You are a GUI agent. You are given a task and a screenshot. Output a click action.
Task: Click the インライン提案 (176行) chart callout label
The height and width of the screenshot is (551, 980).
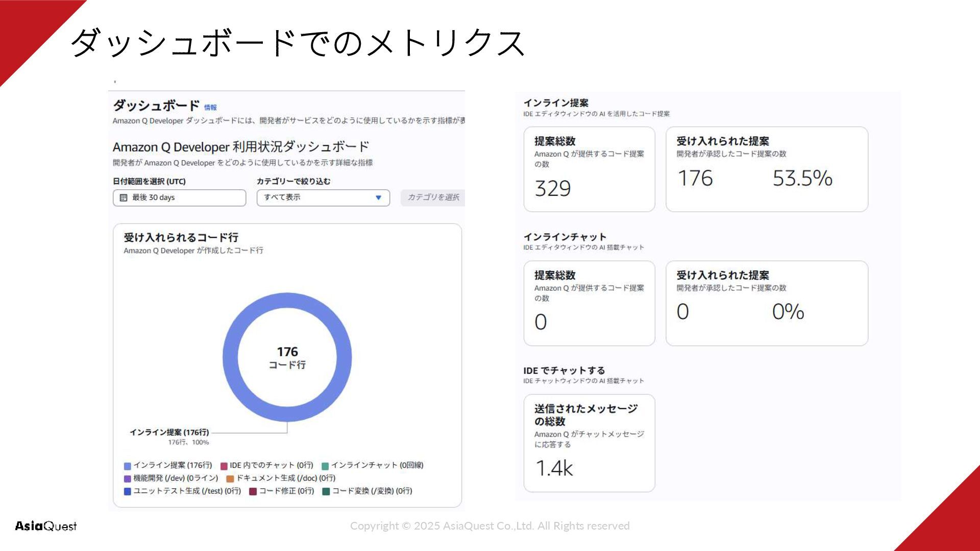169,433
